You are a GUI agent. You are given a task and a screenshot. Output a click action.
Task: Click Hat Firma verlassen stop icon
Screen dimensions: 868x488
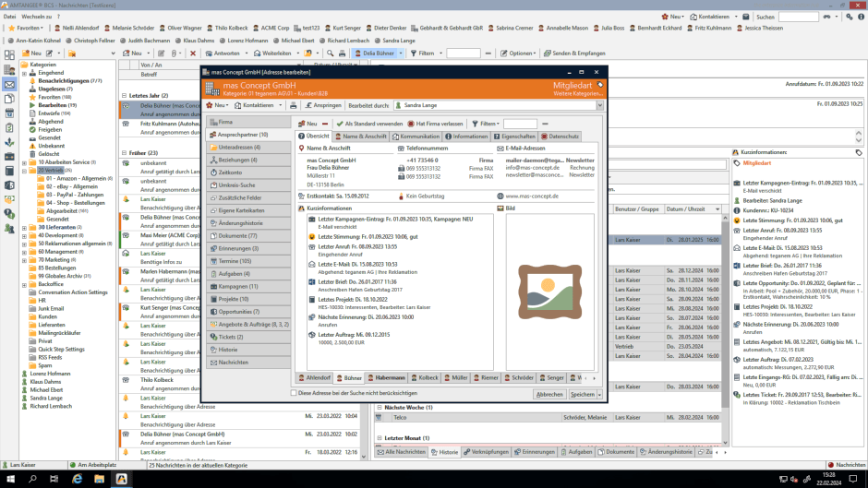(x=411, y=124)
